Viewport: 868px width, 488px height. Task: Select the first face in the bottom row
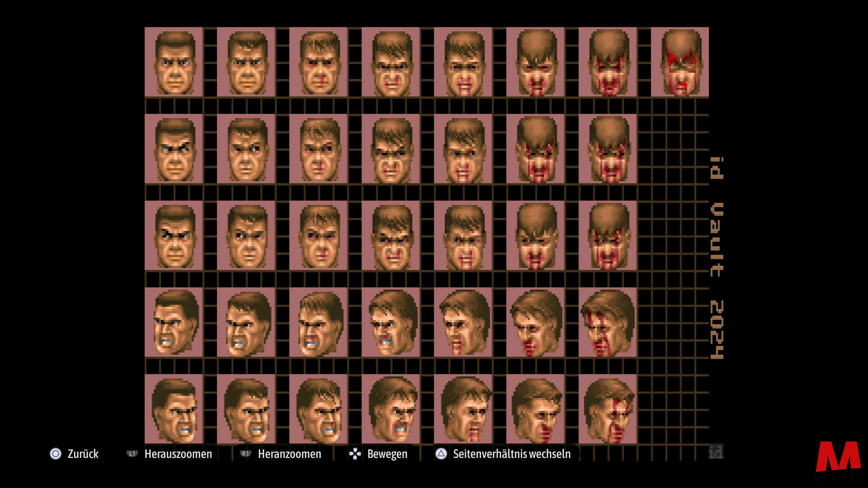(x=174, y=409)
